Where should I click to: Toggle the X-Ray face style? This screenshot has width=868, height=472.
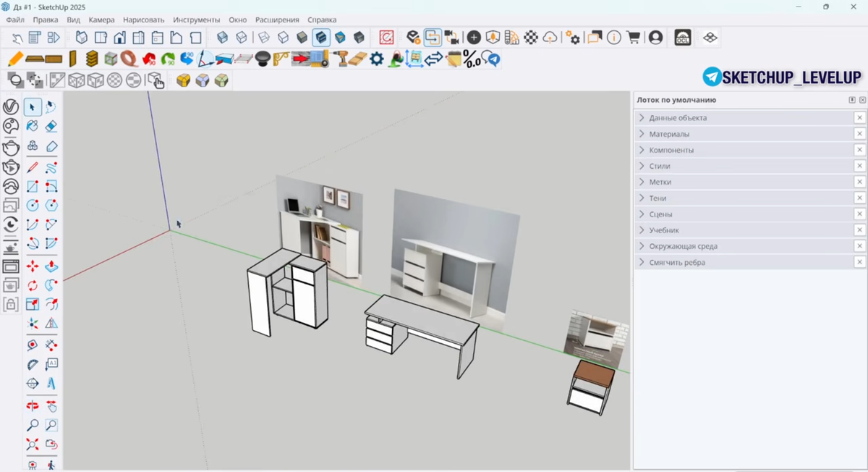pyautogui.click(x=223, y=38)
